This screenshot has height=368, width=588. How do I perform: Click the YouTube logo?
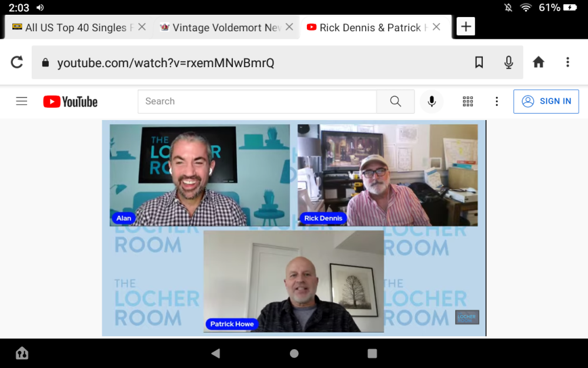click(71, 102)
